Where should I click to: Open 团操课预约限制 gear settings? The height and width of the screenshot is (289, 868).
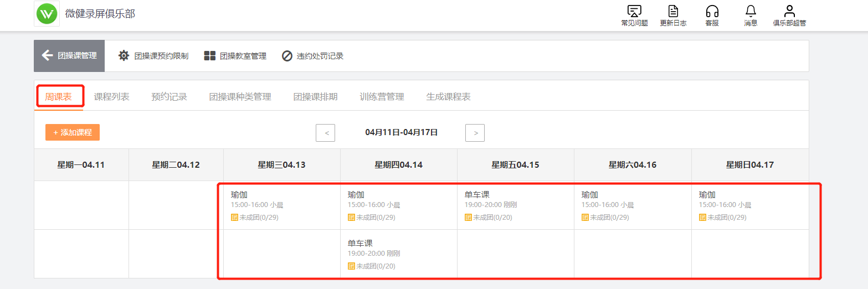124,56
